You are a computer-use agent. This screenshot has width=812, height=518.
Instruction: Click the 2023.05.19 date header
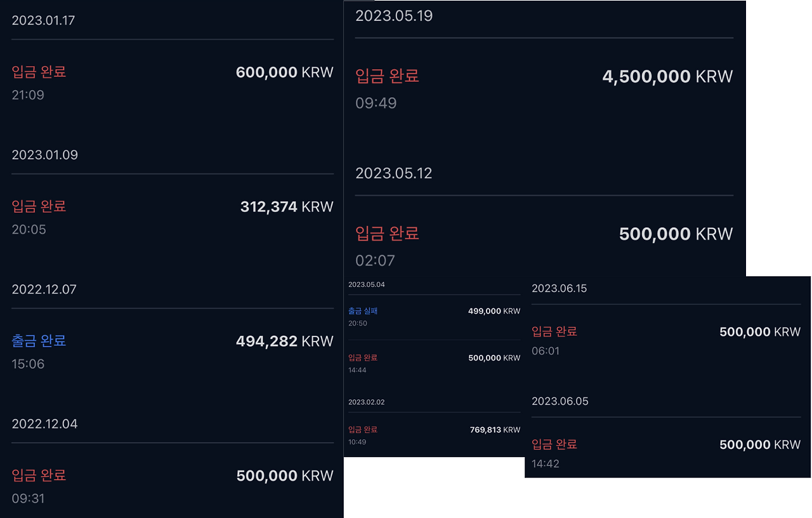[393, 15]
